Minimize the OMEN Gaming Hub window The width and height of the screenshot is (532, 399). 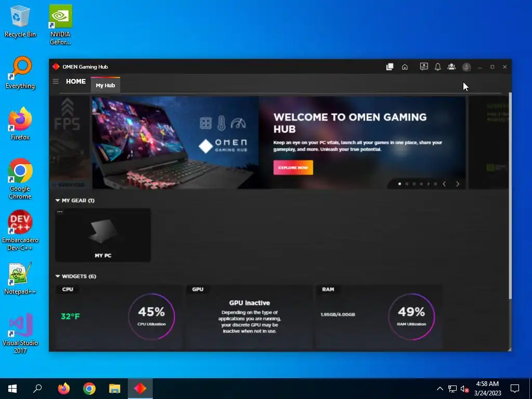coord(480,67)
